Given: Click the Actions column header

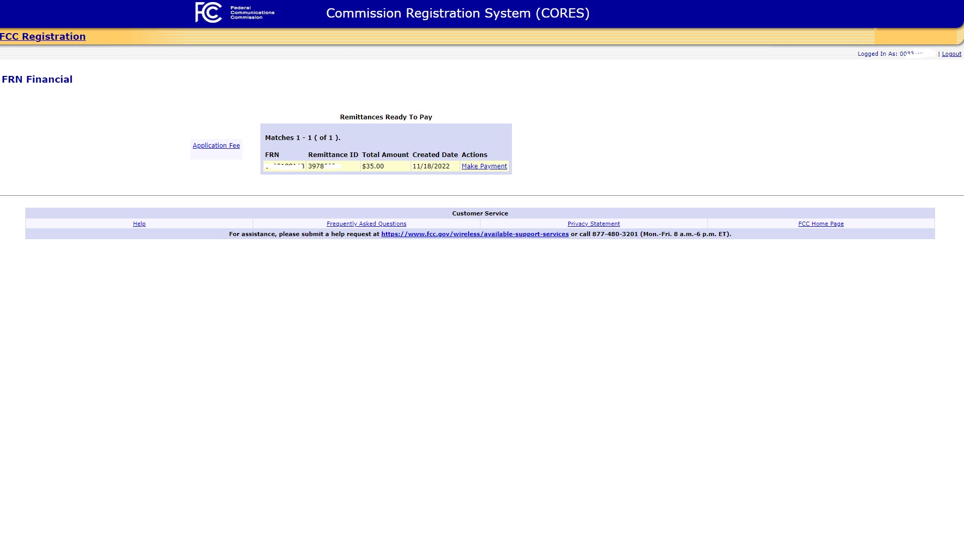Looking at the screenshot, I should [x=474, y=155].
